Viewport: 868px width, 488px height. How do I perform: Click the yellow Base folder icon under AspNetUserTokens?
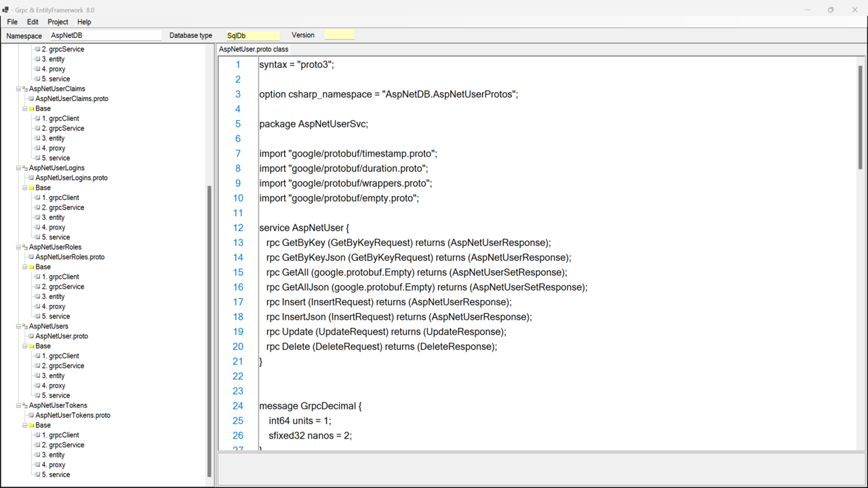tap(31, 426)
